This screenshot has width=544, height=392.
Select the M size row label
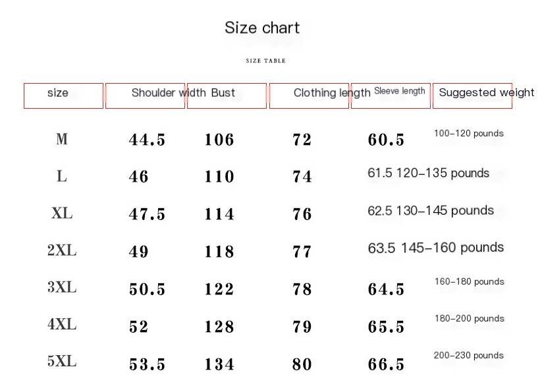click(62, 139)
